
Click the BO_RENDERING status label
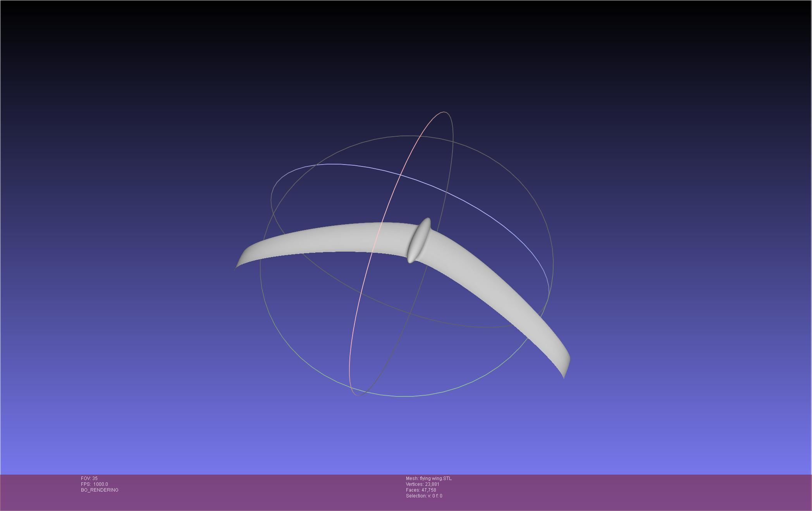point(100,490)
